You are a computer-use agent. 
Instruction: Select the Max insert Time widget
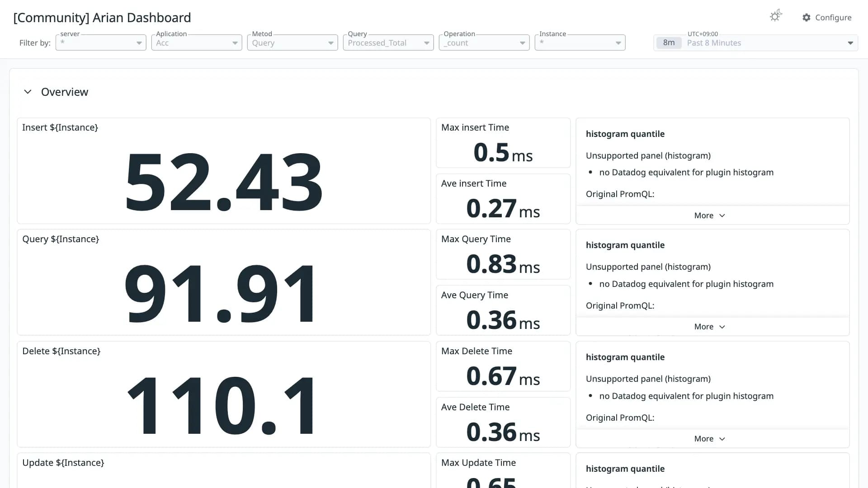click(503, 143)
